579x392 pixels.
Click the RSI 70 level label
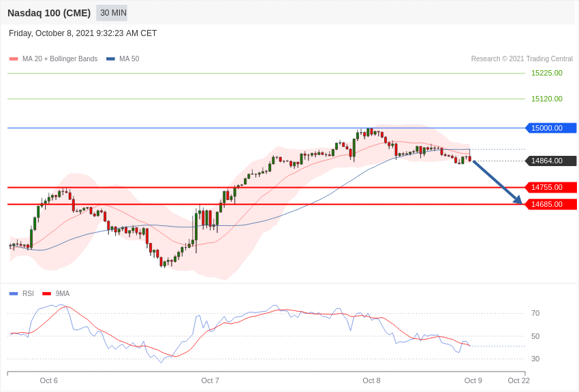[535, 313]
